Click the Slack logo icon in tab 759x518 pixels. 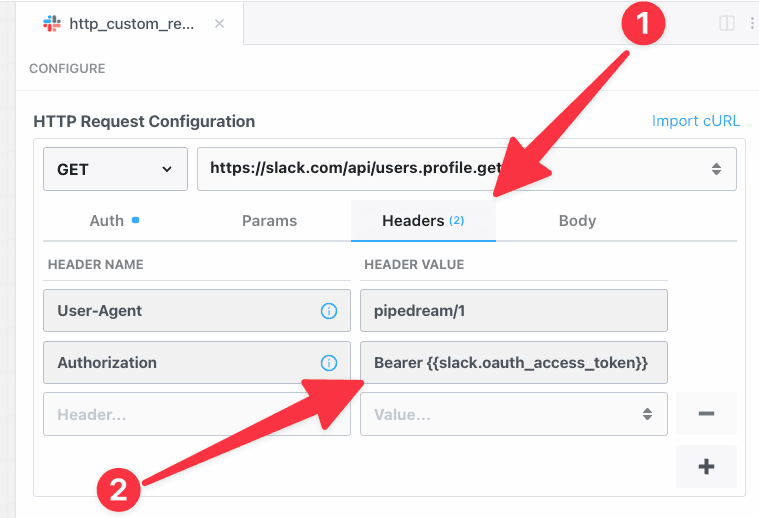[x=52, y=23]
